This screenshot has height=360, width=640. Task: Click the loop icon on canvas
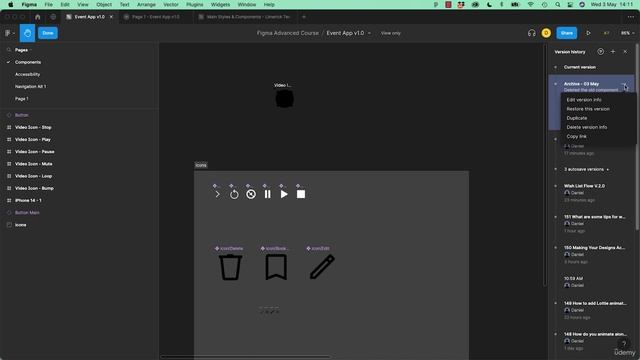[x=234, y=194]
